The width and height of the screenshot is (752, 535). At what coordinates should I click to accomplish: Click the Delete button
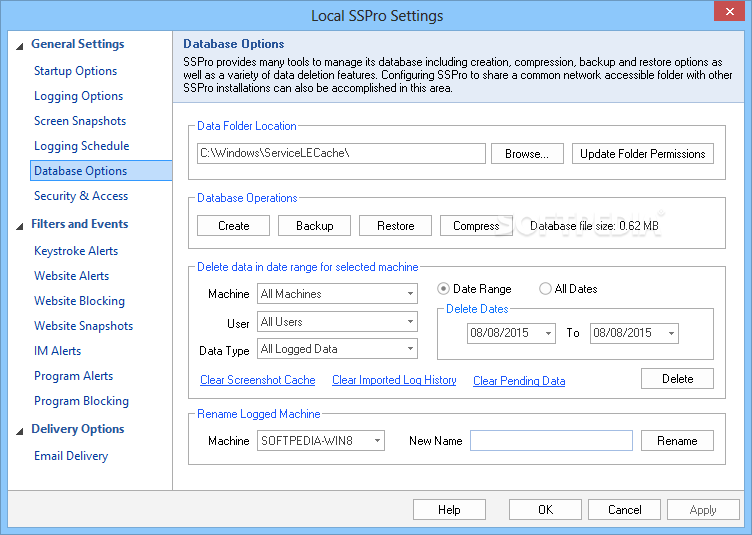click(677, 379)
